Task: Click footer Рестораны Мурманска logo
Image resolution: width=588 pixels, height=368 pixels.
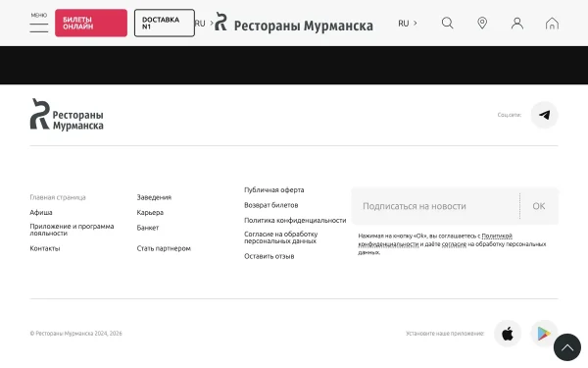Action: pos(67,114)
